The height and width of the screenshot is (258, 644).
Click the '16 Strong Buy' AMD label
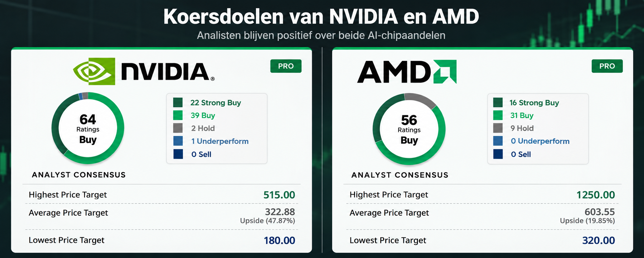(x=534, y=103)
